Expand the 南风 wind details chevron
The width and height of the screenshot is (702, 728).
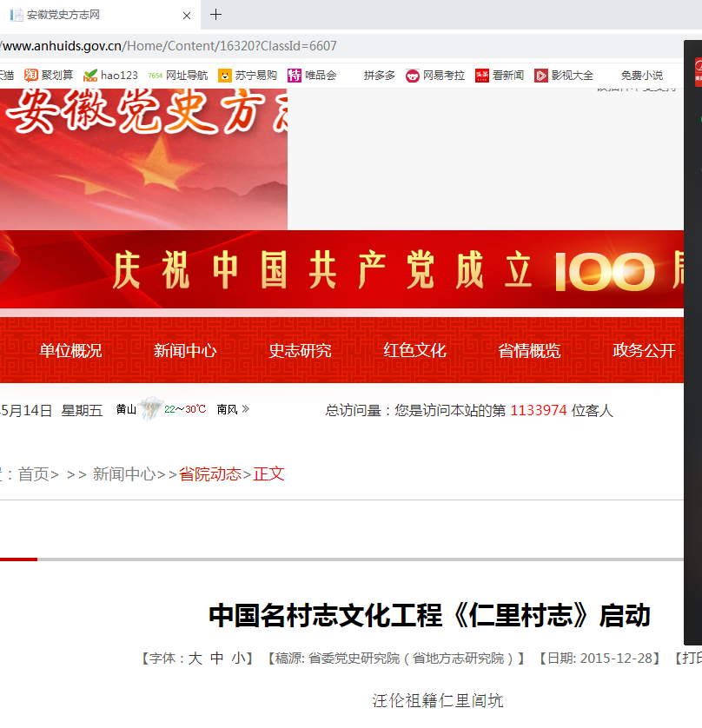click(245, 408)
